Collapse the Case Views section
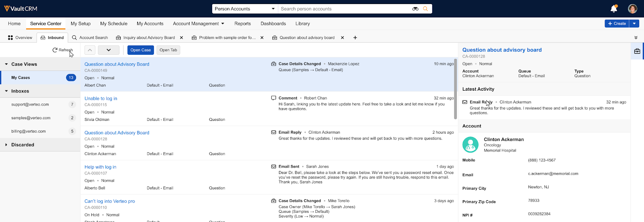The height and width of the screenshot is (222, 644). pos(6,64)
